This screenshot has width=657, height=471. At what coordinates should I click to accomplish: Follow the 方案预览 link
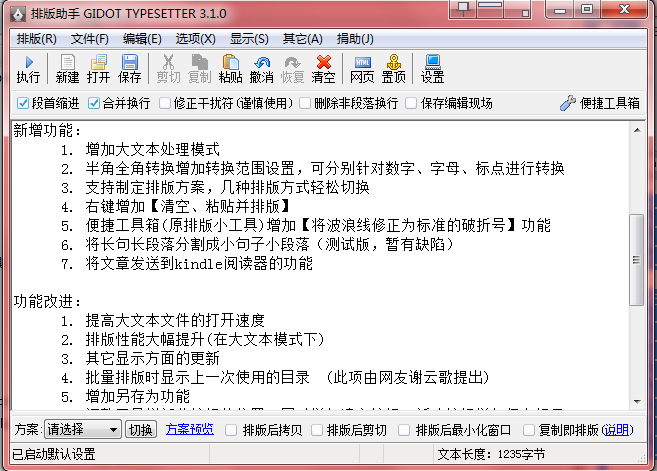click(190, 430)
